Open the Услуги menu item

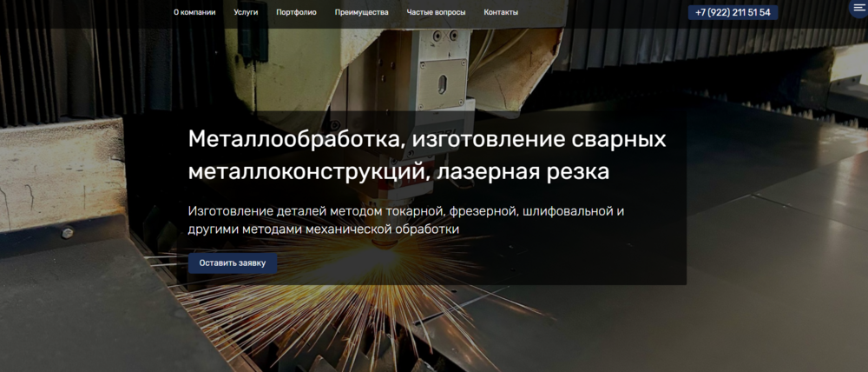[246, 13]
